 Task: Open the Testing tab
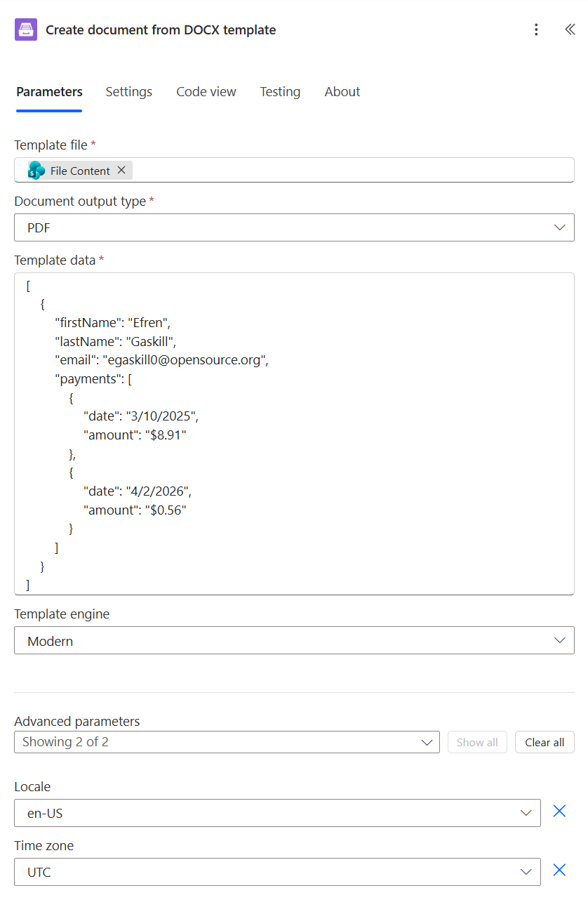point(280,91)
